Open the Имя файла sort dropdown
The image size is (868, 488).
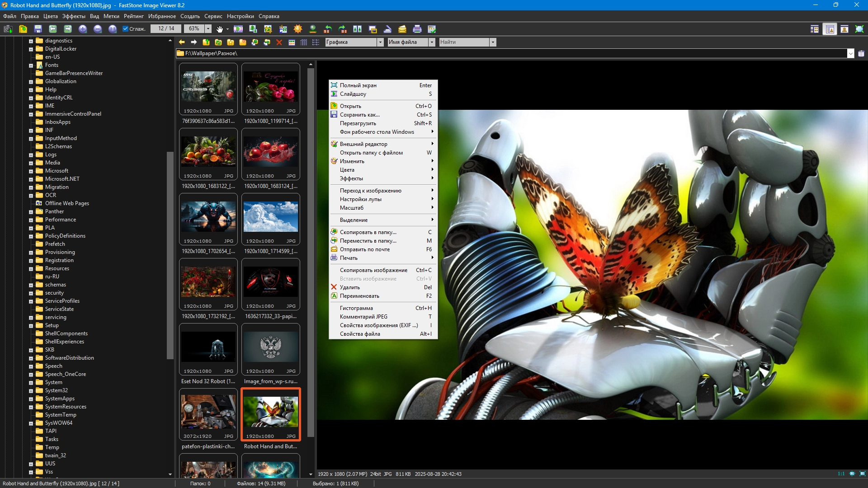point(432,42)
